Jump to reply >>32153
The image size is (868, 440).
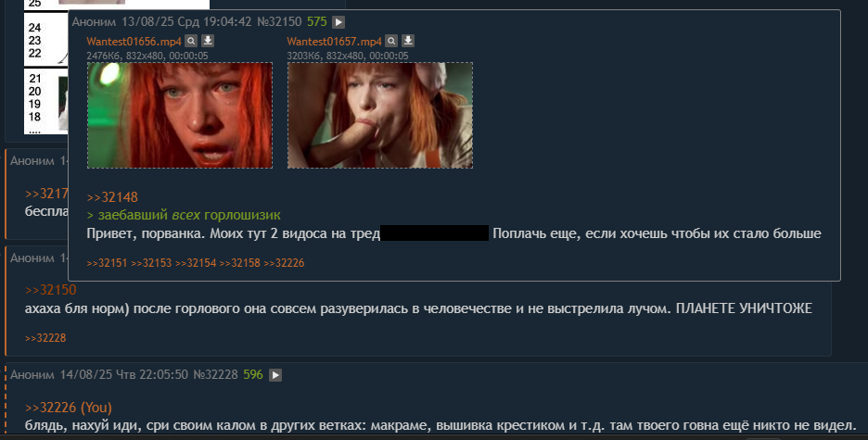(151, 263)
